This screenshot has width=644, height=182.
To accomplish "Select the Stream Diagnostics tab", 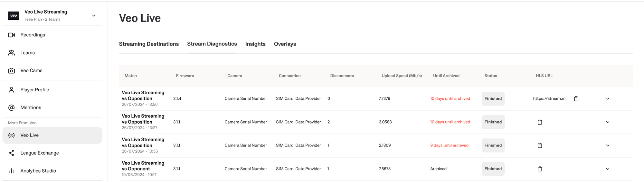I will click(212, 44).
